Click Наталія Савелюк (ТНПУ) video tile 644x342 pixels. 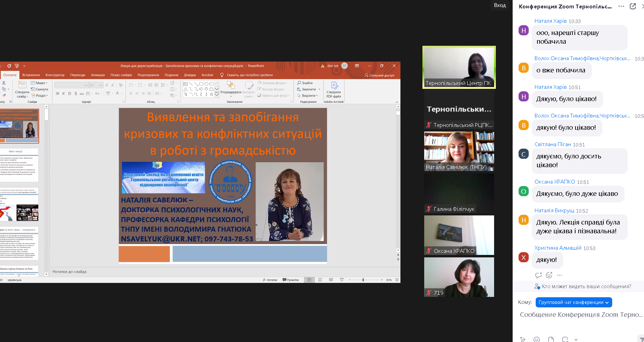(x=459, y=151)
